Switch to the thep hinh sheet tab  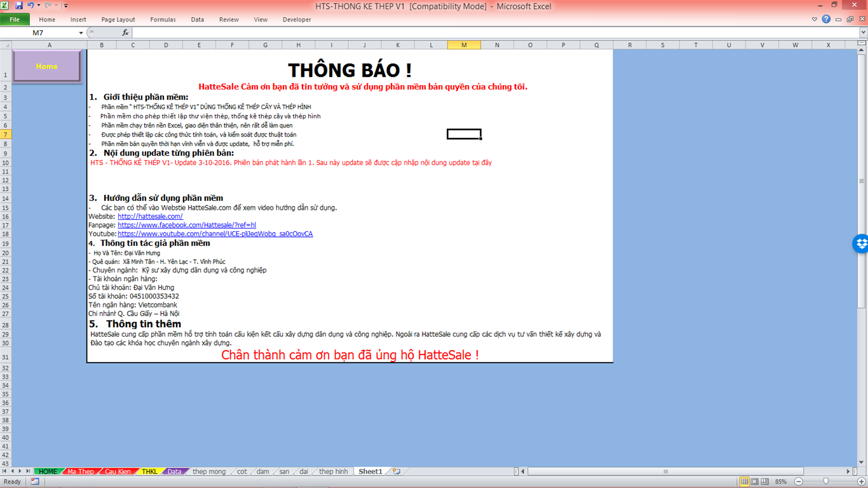click(334, 471)
